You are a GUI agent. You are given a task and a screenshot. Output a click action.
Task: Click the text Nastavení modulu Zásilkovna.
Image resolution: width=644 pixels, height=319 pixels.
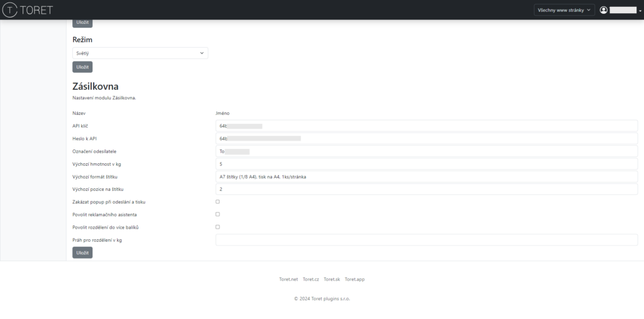[104, 98]
